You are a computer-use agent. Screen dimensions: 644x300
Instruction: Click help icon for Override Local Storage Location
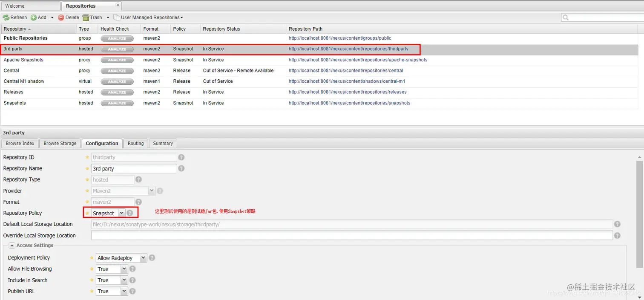(x=617, y=235)
